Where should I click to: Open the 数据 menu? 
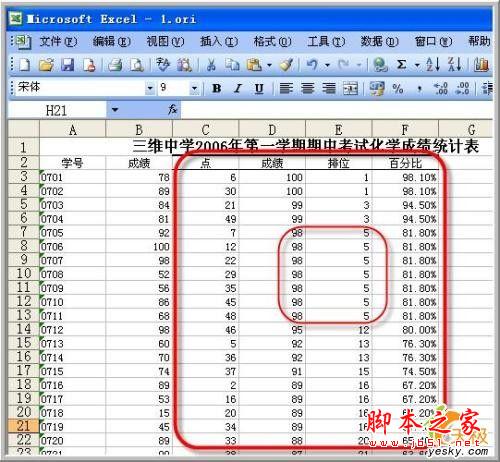[379, 41]
